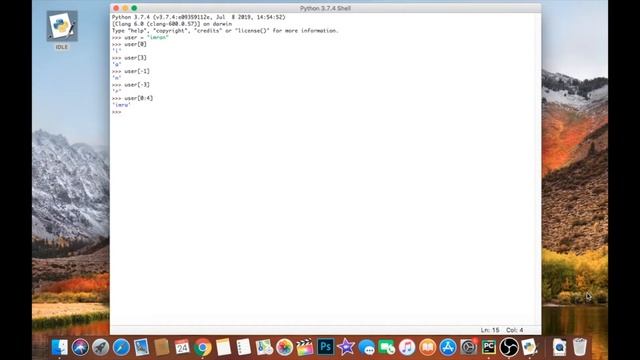Screen dimensions: 640x360
Task: Launch Final Cut Pro clapperboard icon
Action: coord(305,347)
